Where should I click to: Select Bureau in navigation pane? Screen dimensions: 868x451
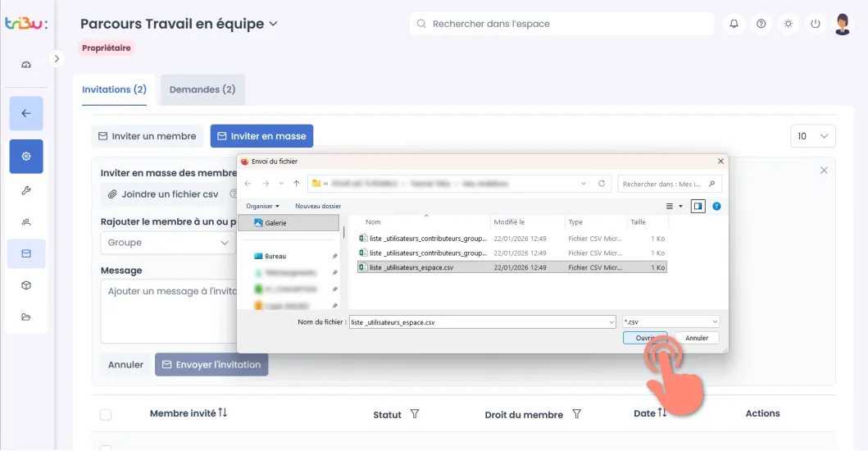click(x=275, y=257)
